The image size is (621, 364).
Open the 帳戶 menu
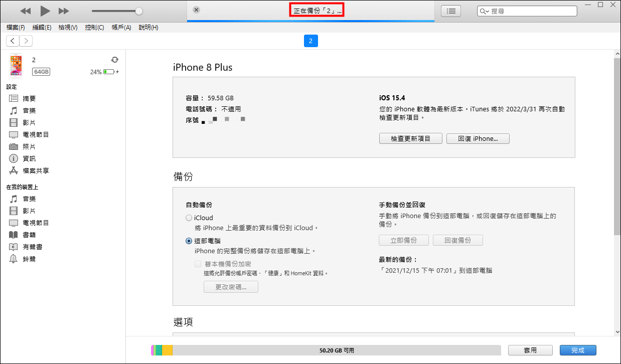click(x=121, y=28)
